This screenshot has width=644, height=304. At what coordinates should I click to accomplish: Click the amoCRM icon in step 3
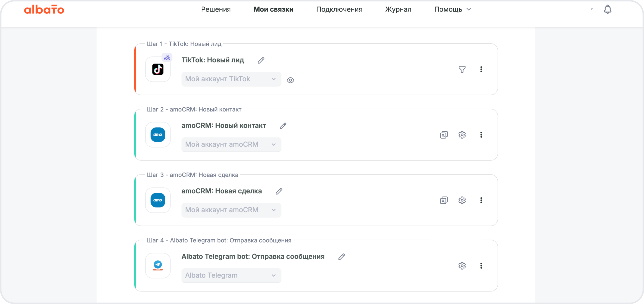(x=158, y=200)
